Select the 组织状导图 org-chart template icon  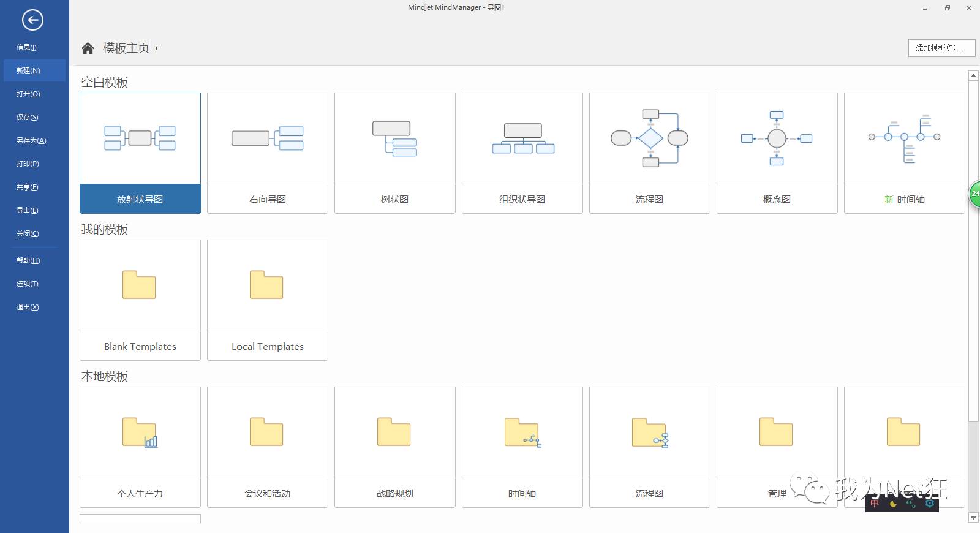click(523, 138)
